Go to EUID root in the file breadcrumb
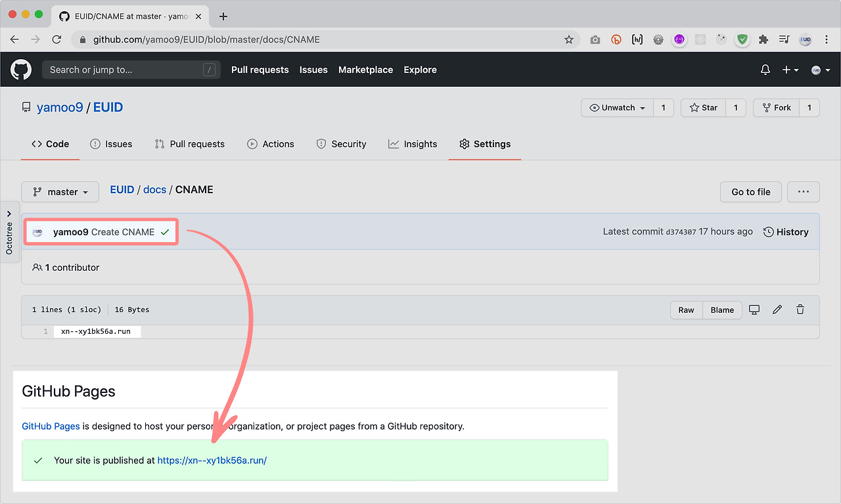Image resolution: width=841 pixels, height=504 pixels. 122,190
